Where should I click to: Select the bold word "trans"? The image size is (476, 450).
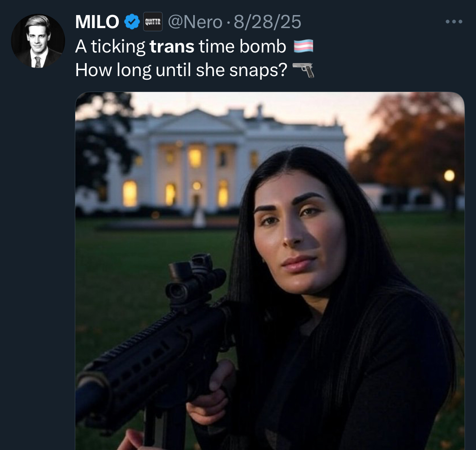[172, 46]
